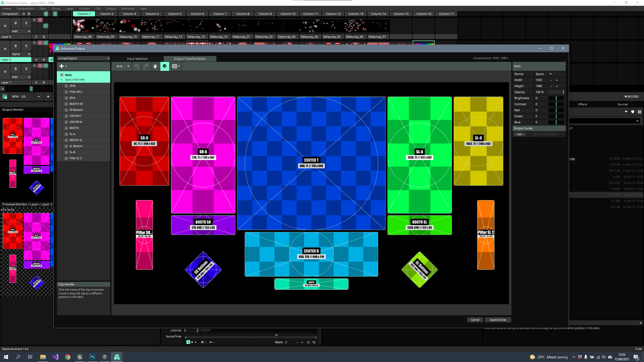The height and width of the screenshot is (362, 644).
Task: Click the Width input field
Action: coord(538,80)
